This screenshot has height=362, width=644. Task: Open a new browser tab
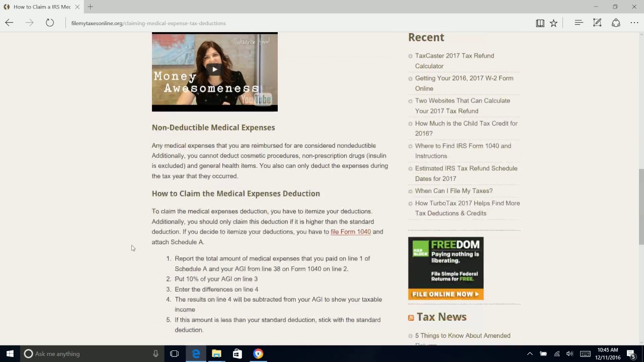(90, 7)
